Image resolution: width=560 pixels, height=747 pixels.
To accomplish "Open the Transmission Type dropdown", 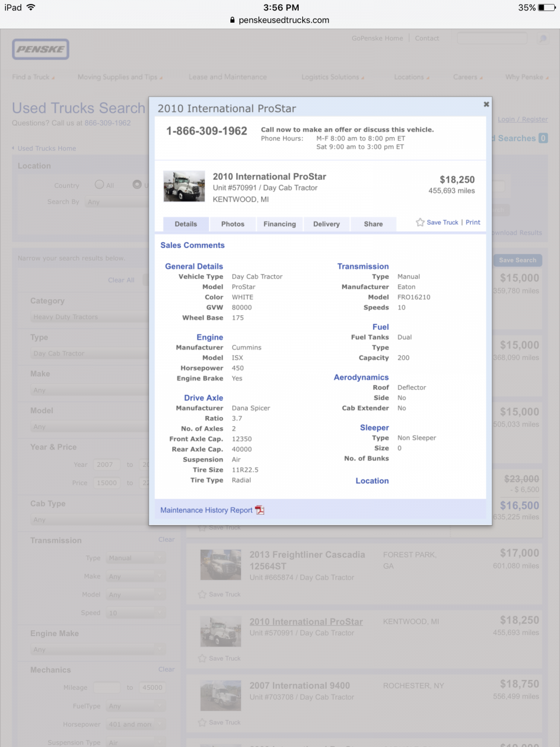I will tap(135, 558).
